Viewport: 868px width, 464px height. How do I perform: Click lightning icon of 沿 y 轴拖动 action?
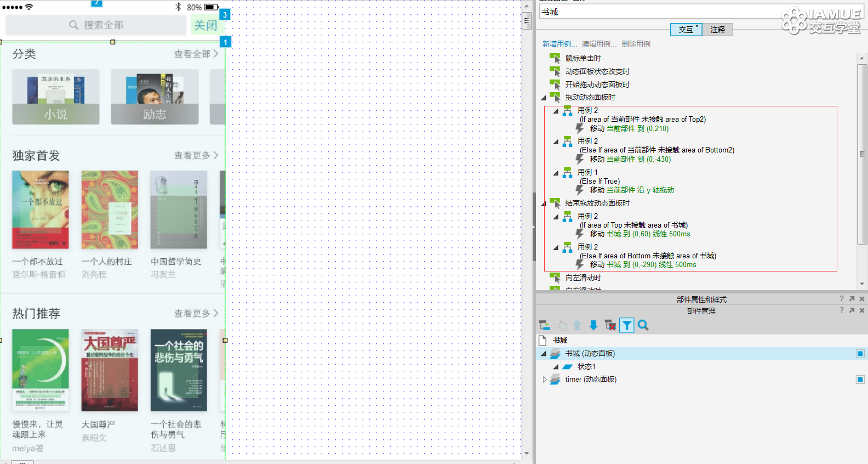click(579, 190)
